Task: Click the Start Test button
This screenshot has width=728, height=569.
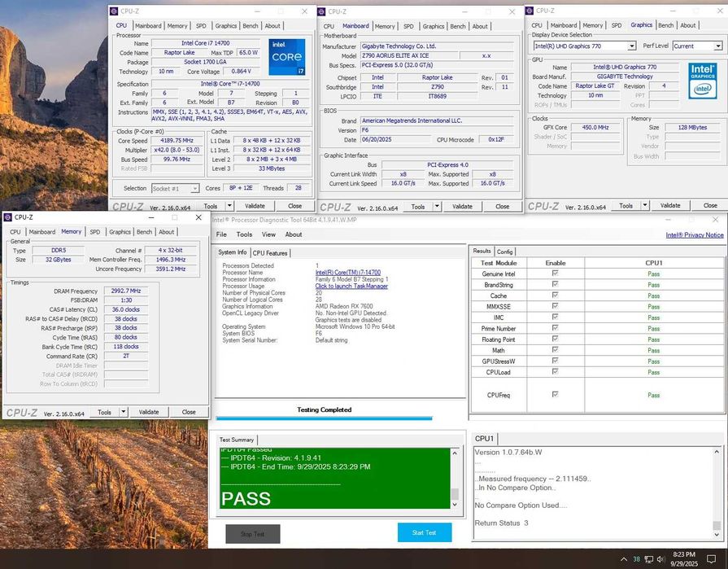Action: point(425,532)
